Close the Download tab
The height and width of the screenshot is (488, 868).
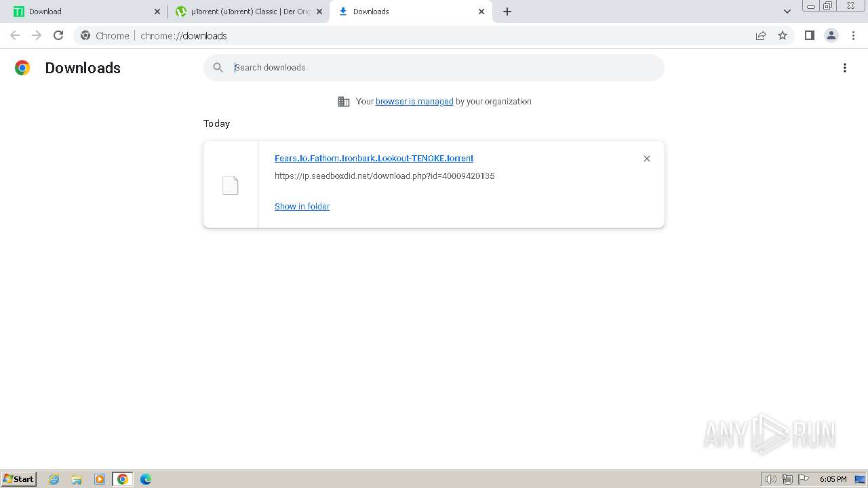click(157, 12)
